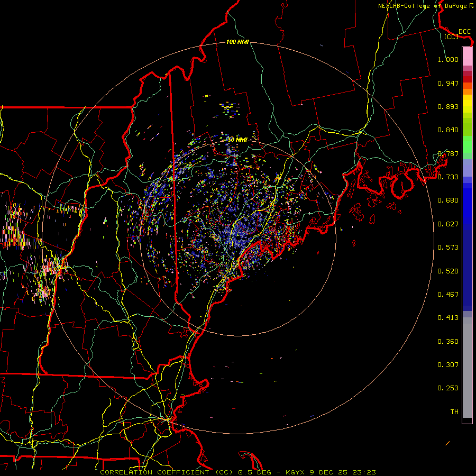Click the 0.893 scale value
Viewport: 476px width, 476px height.
coord(448,106)
